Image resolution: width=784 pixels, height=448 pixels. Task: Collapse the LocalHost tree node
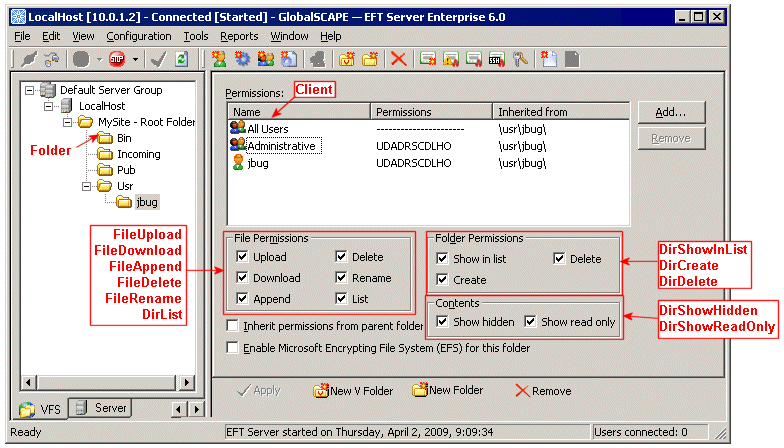(x=48, y=106)
